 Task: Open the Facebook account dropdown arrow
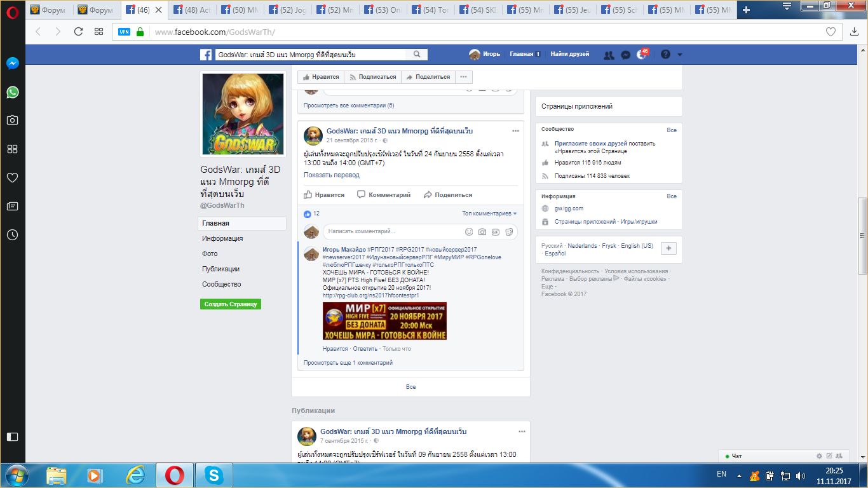click(x=680, y=55)
